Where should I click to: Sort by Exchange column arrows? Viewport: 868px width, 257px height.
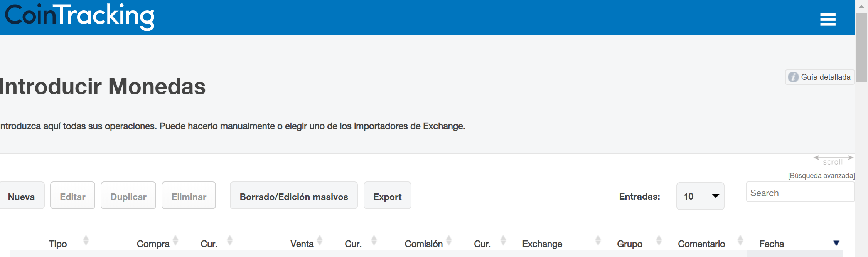(x=598, y=240)
